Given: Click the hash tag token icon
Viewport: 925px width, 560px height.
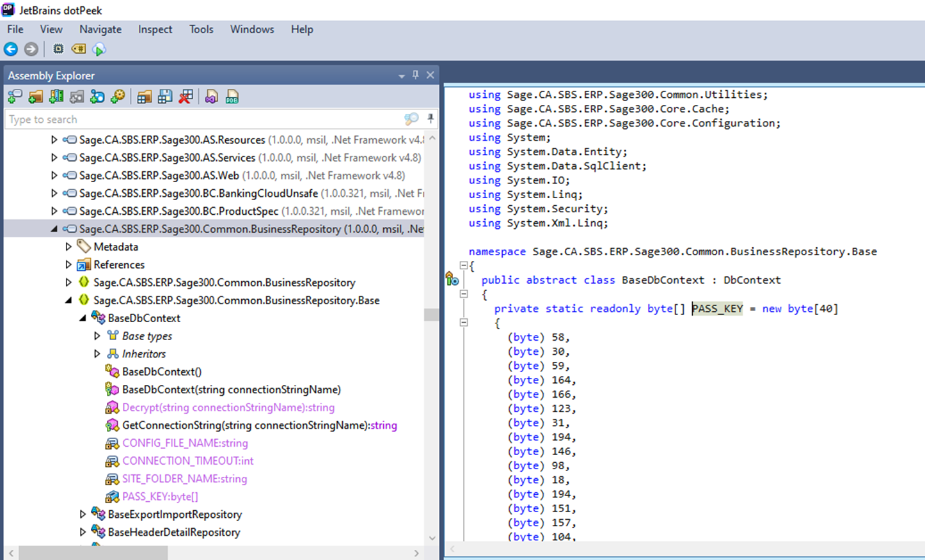Looking at the screenshot, I should pyautogui.click(x=79, y=49).
